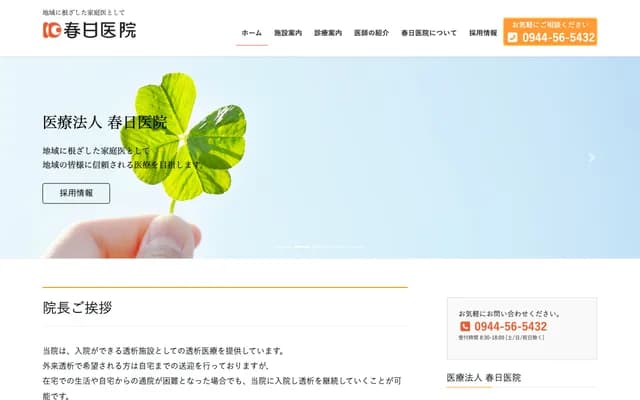Click the 医療法人 春日医院 hero title
The image size is (640, 400).
point(105,122)
